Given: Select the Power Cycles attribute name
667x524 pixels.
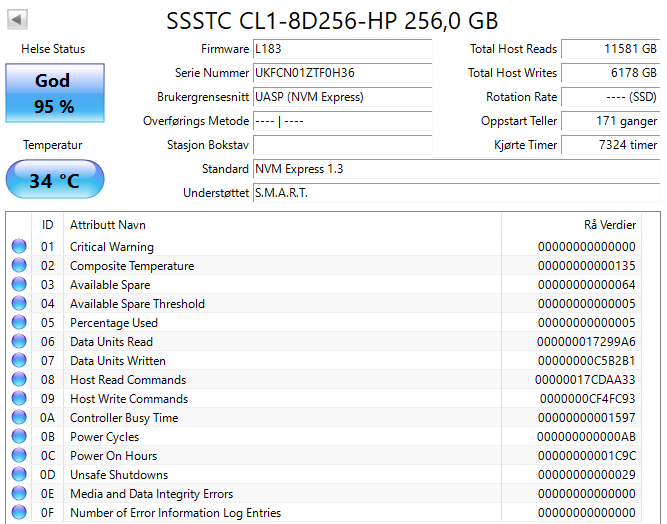Looking at the screenshot, I should [105, 437].
